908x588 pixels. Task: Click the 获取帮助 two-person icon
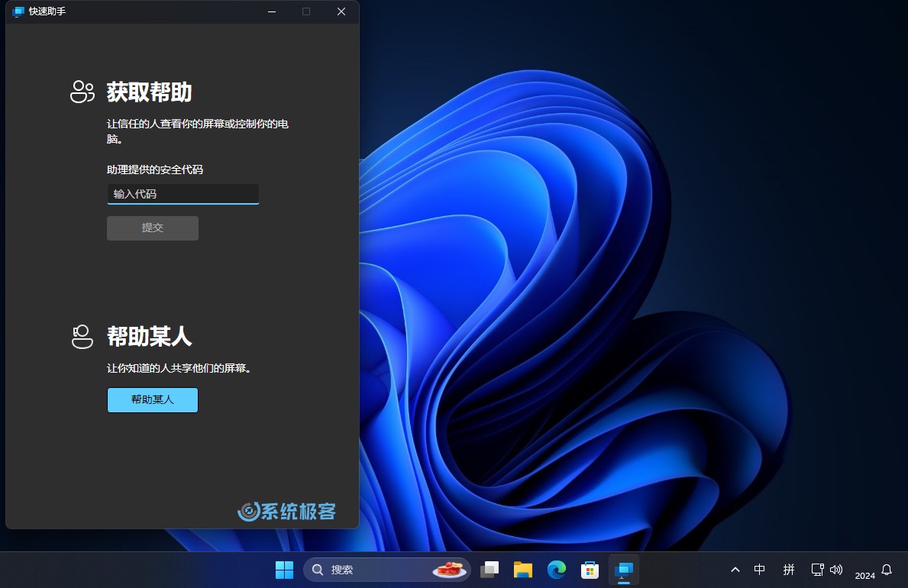click(x=82, y=92)
